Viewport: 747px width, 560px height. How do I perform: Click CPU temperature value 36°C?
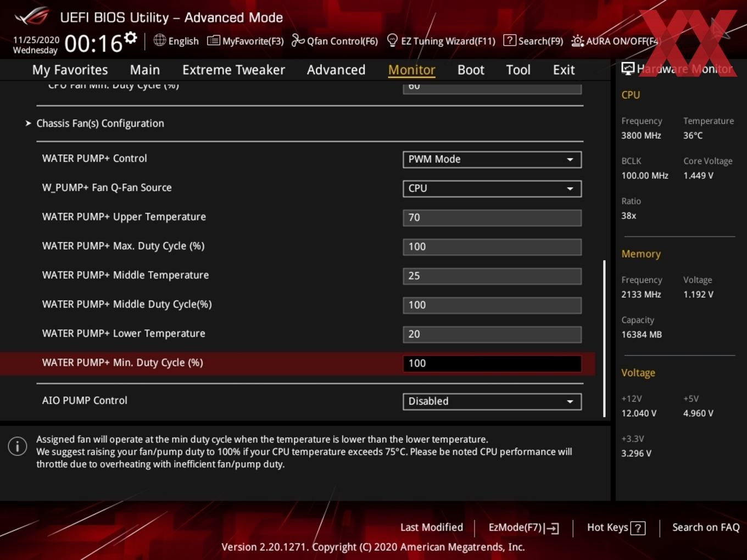click(x=693, y=135)
